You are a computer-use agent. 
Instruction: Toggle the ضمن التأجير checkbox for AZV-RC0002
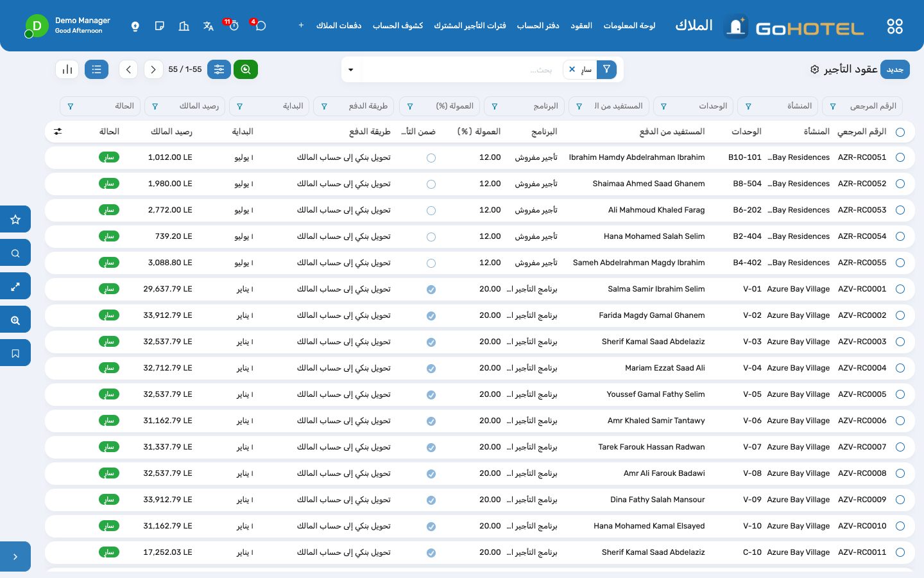pyautogui.click(x=431, y=316)
